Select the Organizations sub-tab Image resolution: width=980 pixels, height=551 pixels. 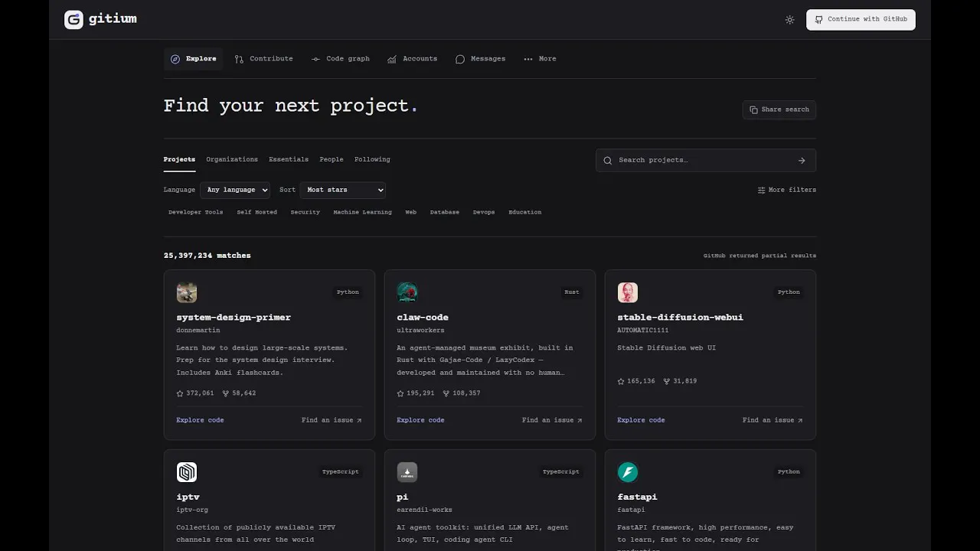click(x=232, y=159)
